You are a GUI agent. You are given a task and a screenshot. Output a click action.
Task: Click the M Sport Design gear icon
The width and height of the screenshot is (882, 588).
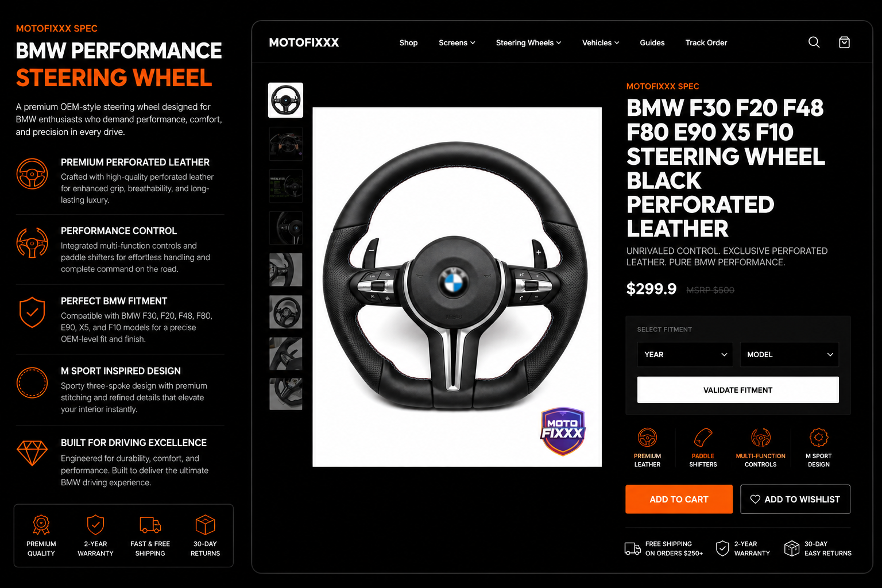pyautogui.click(x=819, y=438)
